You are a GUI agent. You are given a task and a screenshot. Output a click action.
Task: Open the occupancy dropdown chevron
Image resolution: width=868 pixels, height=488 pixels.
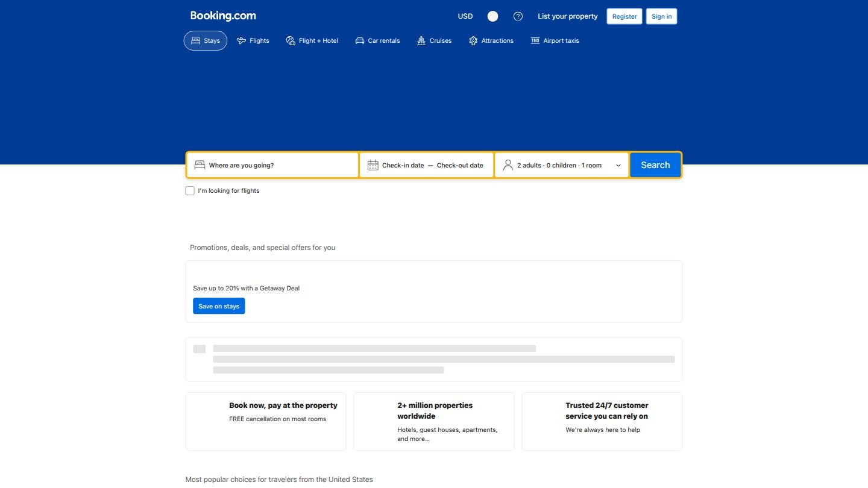click(618, 164)
